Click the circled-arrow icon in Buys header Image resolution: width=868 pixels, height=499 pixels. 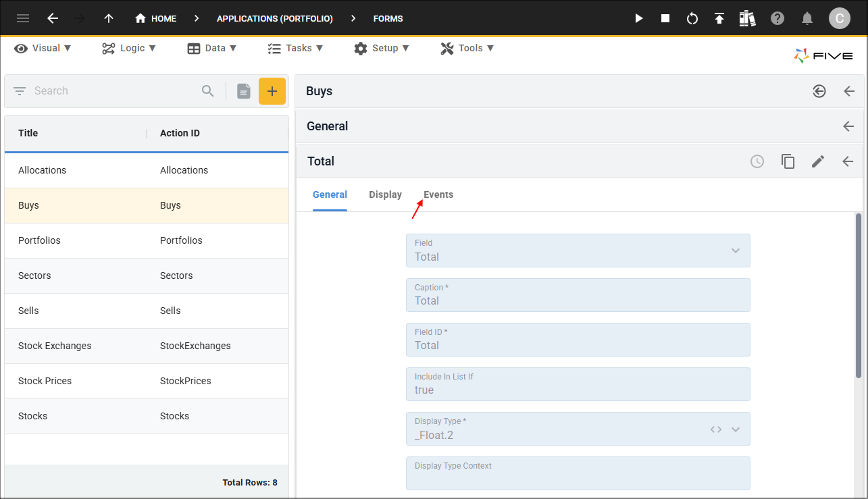point(819,91)
